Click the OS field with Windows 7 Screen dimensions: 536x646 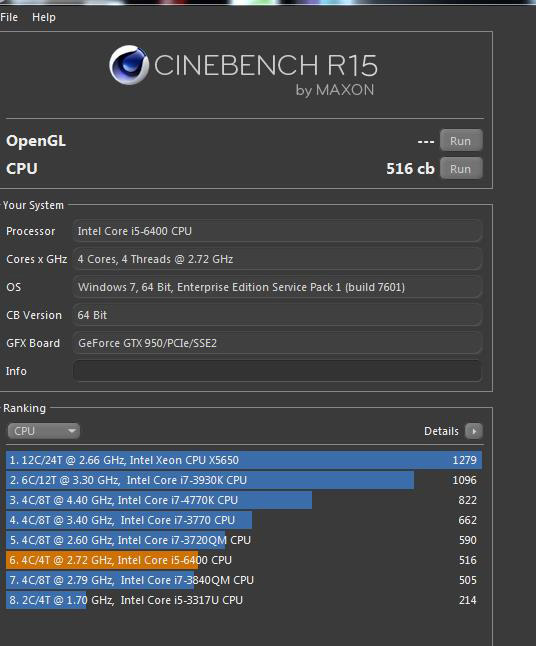click(277, 287)
